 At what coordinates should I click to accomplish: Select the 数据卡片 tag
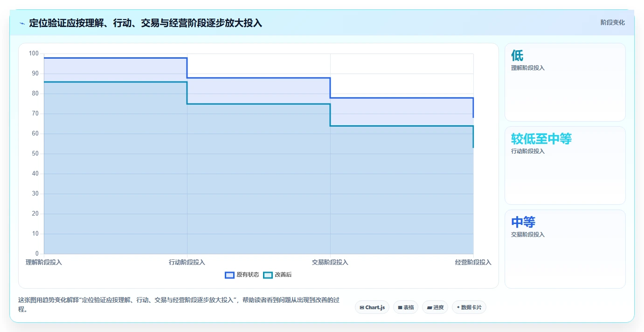[x=469, y=307]
